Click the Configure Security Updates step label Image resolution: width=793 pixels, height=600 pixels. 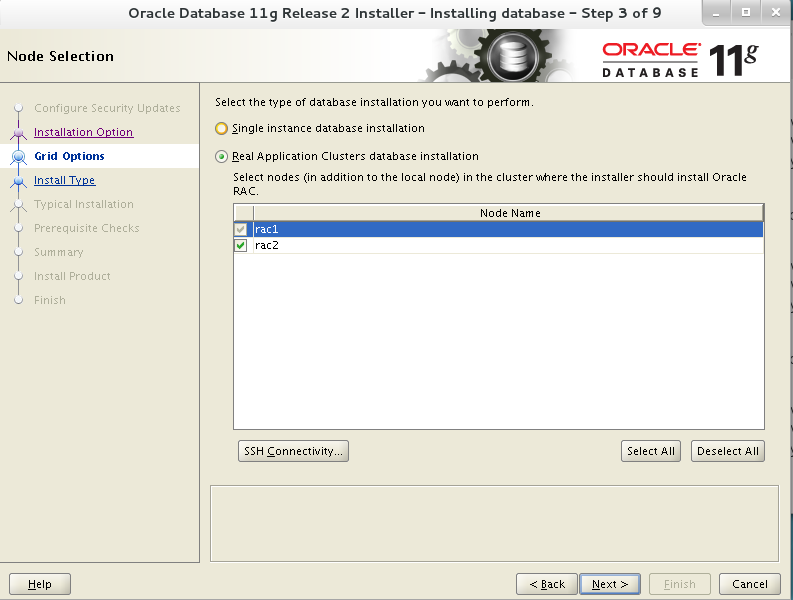point(107,108)
